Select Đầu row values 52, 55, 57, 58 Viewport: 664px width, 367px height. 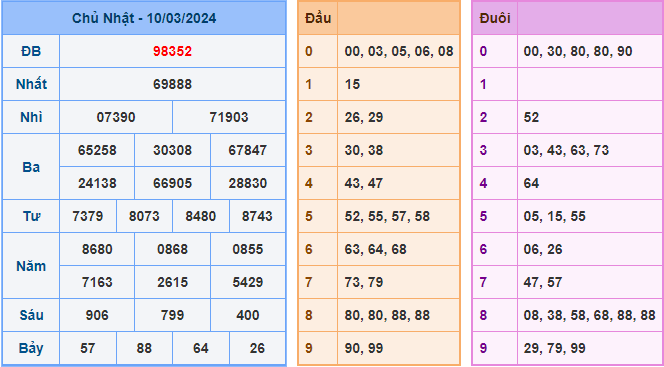click(387, 216)
